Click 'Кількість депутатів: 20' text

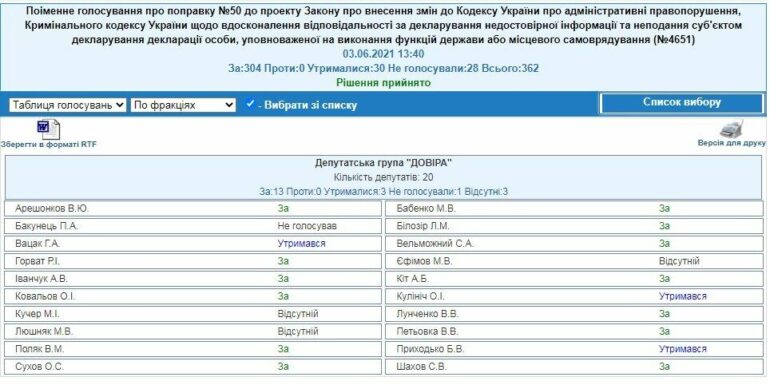384,177
